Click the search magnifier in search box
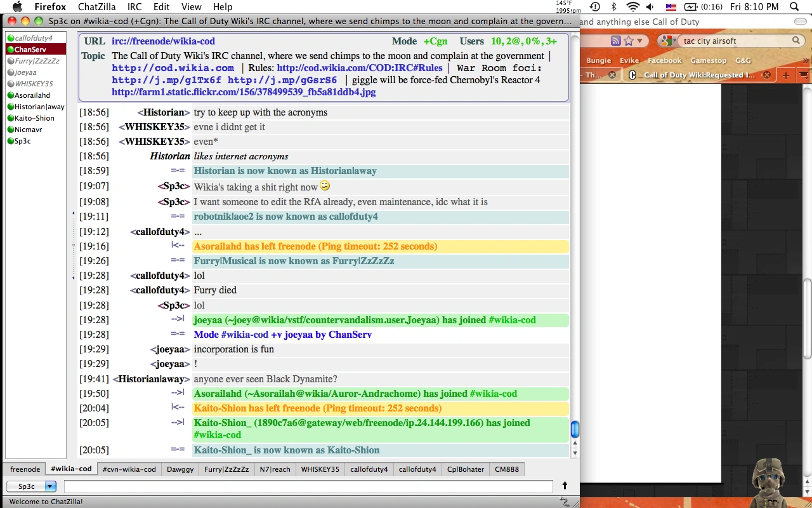The height and width of the screenshot is (508, 812). pyautogui.click(x=796, y=41)
